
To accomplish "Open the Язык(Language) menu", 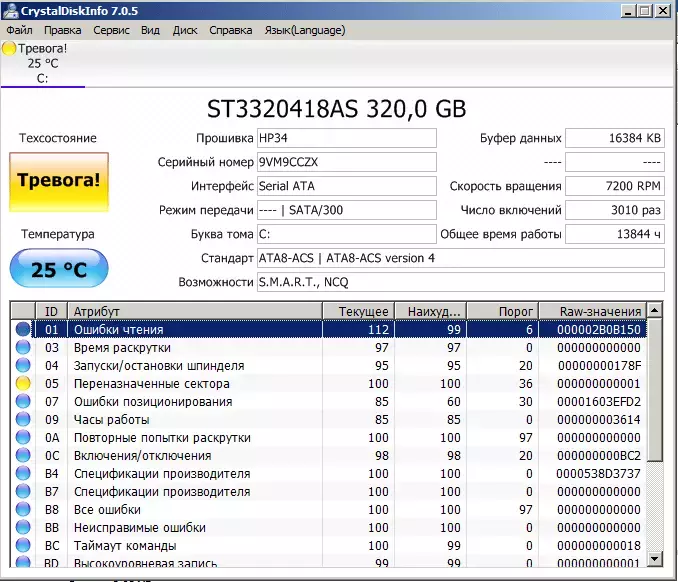I will click(305, 30).
